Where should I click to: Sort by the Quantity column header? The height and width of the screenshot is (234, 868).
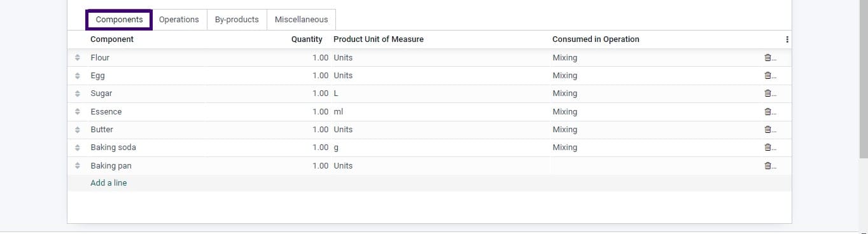307,39
